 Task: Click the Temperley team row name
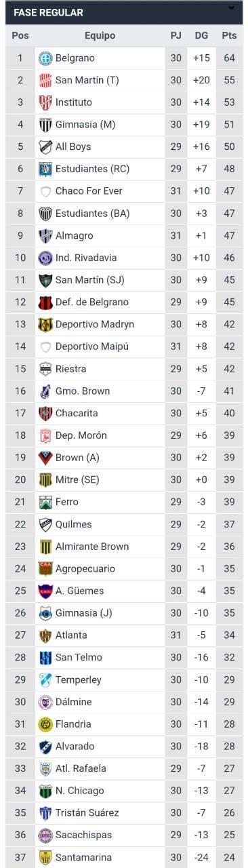click(x=79, y=679)
